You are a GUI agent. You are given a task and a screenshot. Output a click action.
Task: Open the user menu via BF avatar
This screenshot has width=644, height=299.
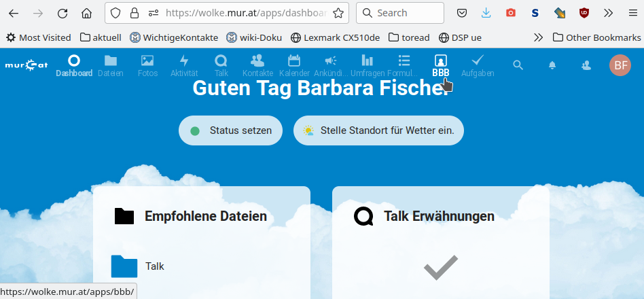620,65
